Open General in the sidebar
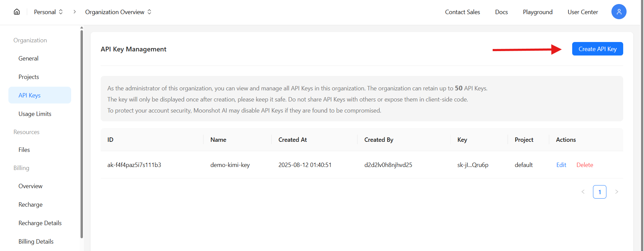 click(x=29, y=58)
